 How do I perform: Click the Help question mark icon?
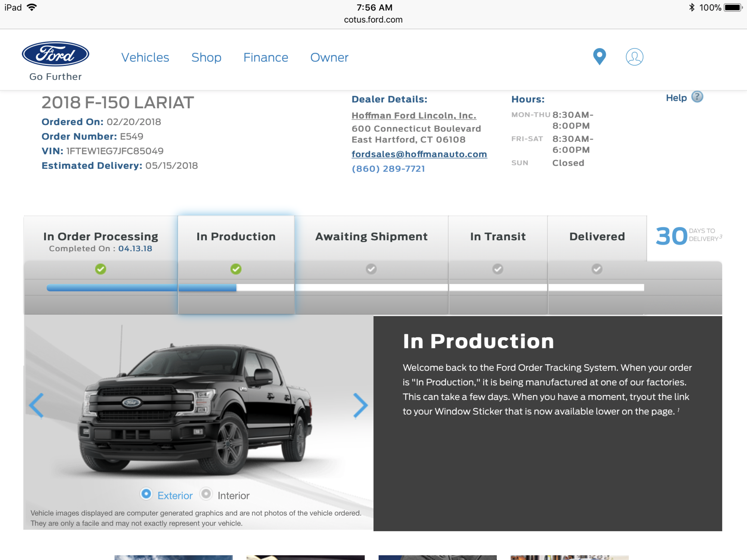tap(697, 97)
